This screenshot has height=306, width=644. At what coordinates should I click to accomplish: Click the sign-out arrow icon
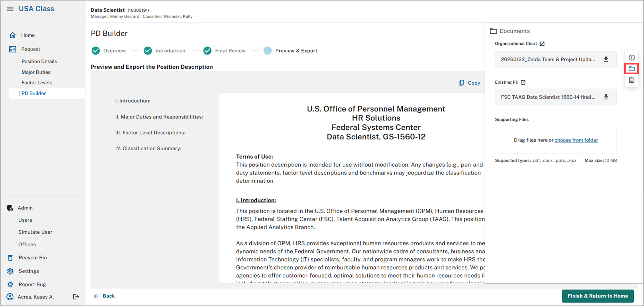[x=76, y=297]
